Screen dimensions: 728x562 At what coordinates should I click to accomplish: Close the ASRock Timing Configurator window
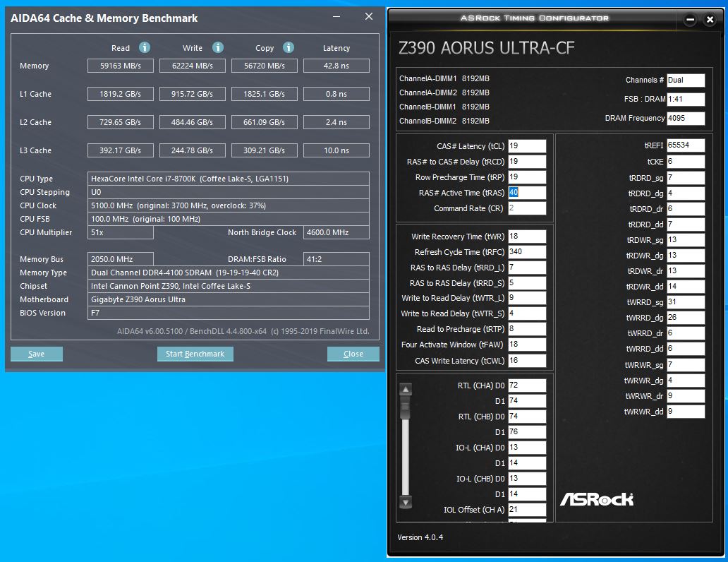[710, 20]
